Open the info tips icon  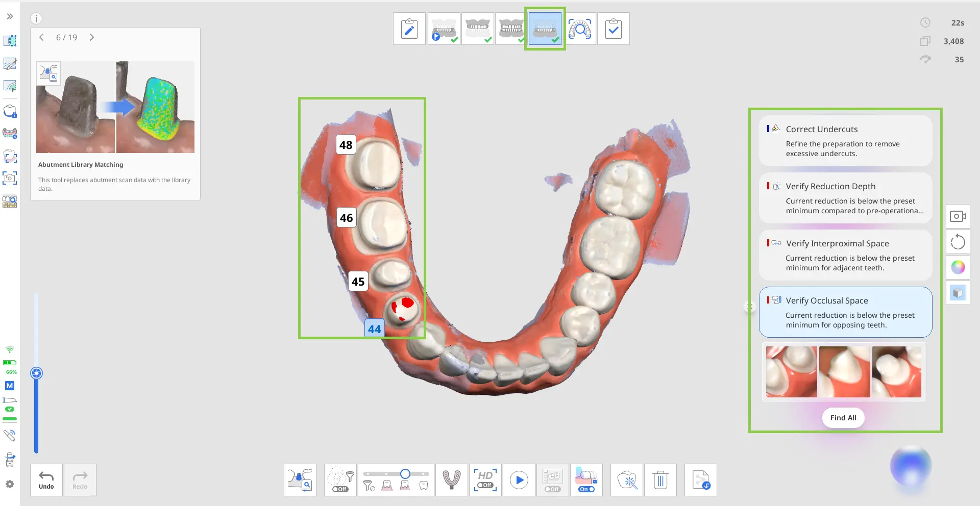(36, 18)
